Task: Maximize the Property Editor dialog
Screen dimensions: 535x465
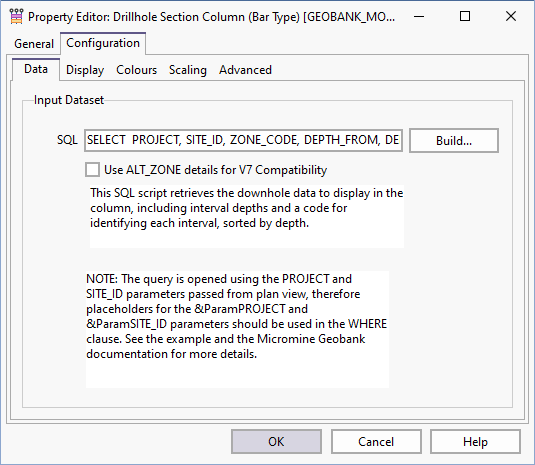Action: coord(465,16)
